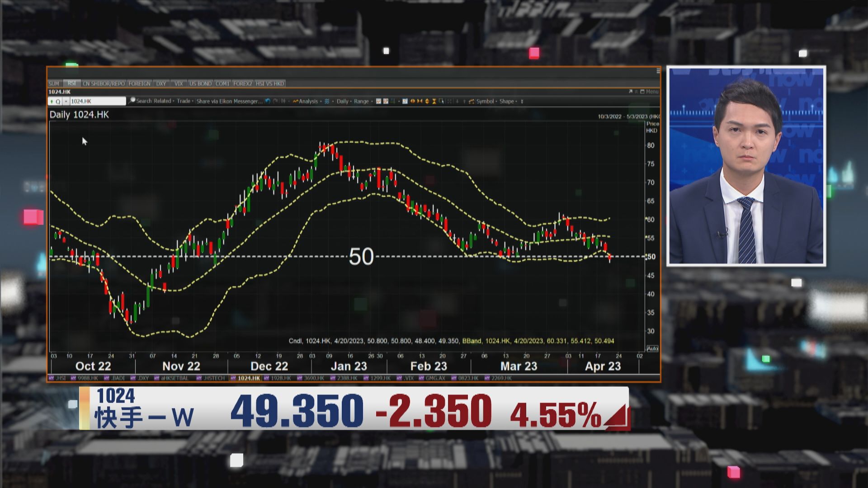The image size is (868, 488).
Task: Toggle the Q quote mode button
Action: click(x=58, y=101)
